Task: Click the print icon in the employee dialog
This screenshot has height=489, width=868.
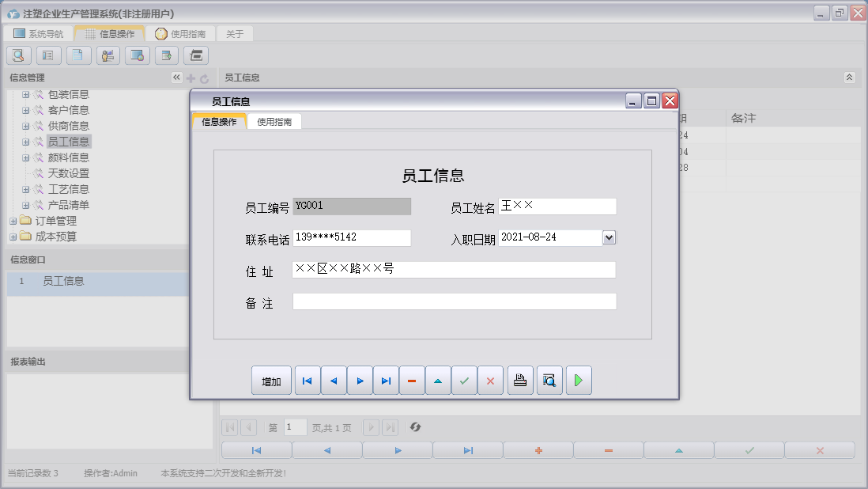Action: click(x=519, y=381)
